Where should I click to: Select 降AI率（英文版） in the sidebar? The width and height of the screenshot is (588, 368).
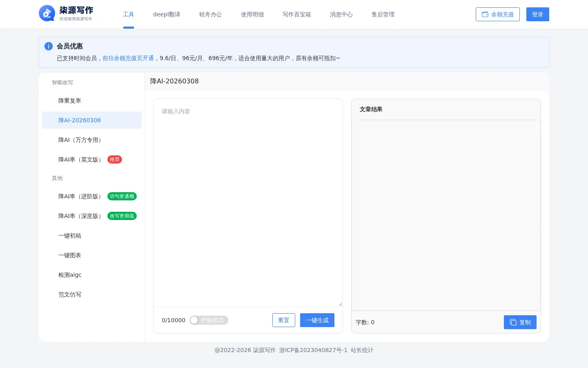tap(92, 159)
